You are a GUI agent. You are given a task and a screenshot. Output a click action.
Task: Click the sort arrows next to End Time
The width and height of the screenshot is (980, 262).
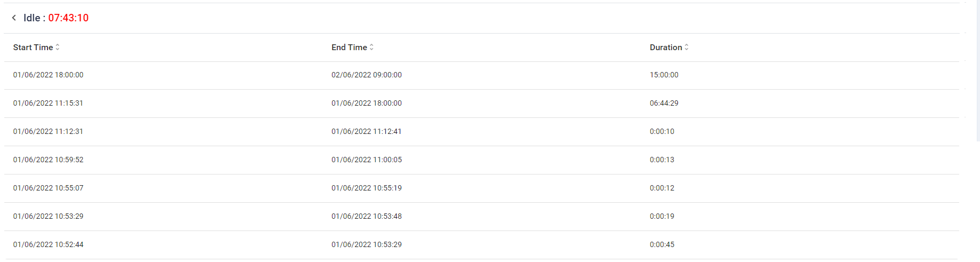[372, 47]
